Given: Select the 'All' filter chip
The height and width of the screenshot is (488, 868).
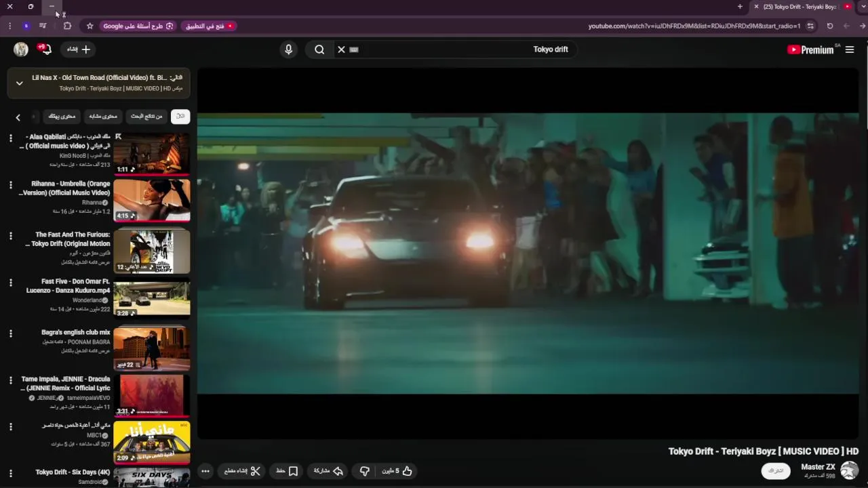Looking at the screenshot, I should (x=180, y=117).
